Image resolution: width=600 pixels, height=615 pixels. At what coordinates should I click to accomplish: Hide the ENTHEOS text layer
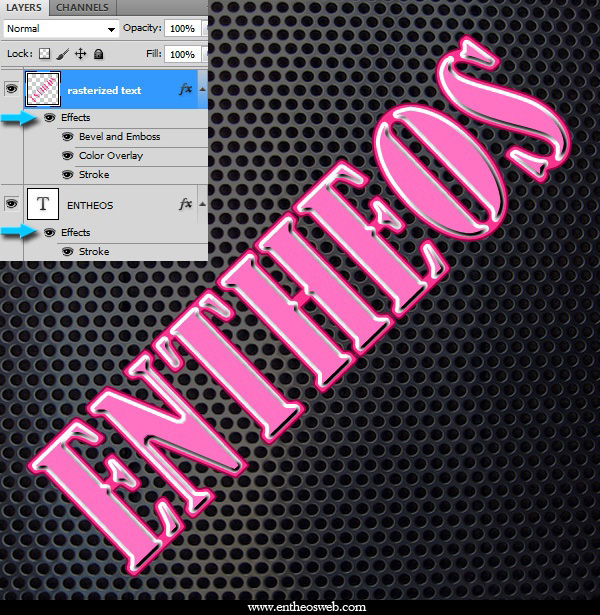point(11,203)
